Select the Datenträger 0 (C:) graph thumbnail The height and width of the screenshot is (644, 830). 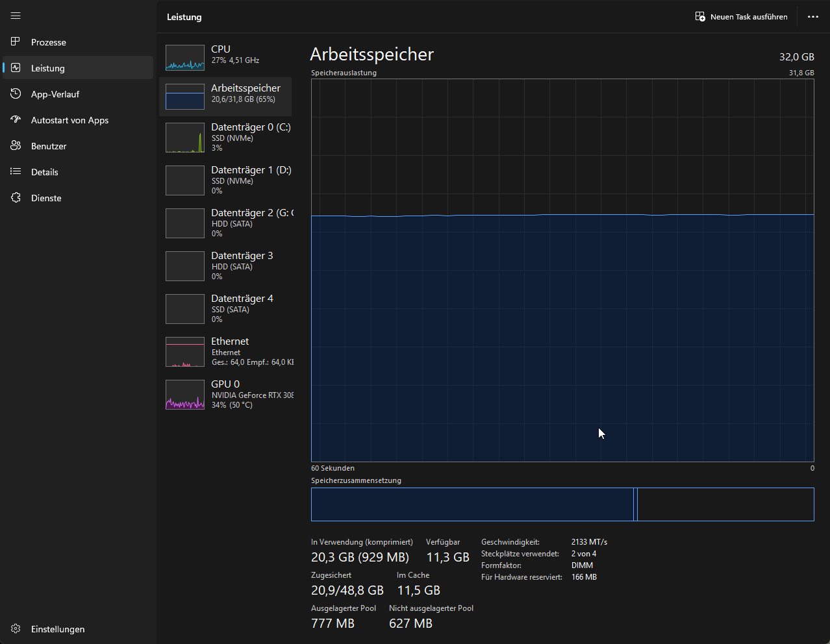coord(185,138)
